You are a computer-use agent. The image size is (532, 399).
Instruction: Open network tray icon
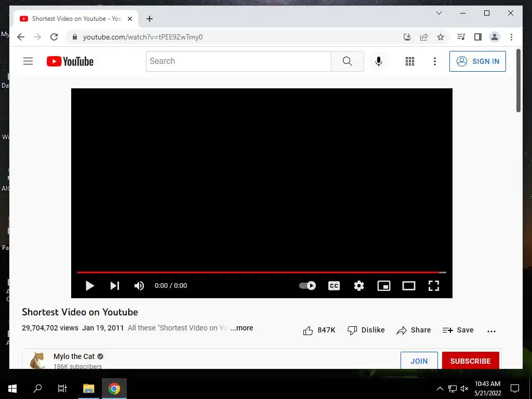pos(453,389)
